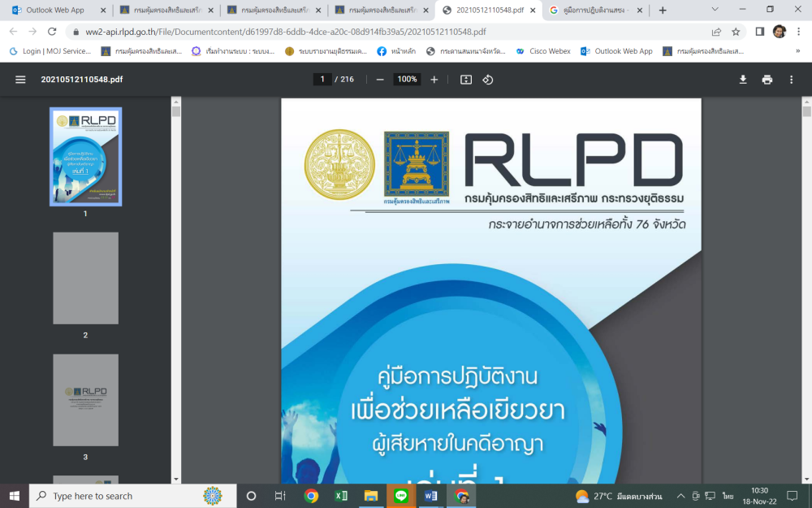Click the PDF zoom out minus button
The image size is (812, 508).
pyautogui.click(x=380, y=80)
